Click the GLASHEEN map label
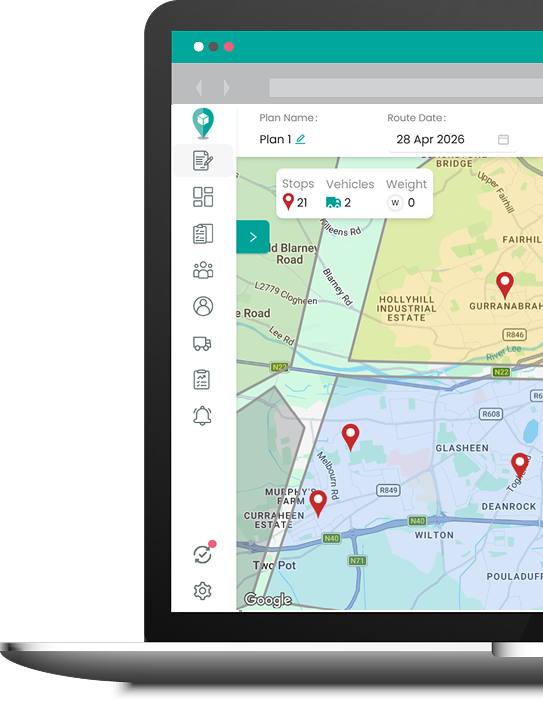543x701 pixels. pos(462,448)
